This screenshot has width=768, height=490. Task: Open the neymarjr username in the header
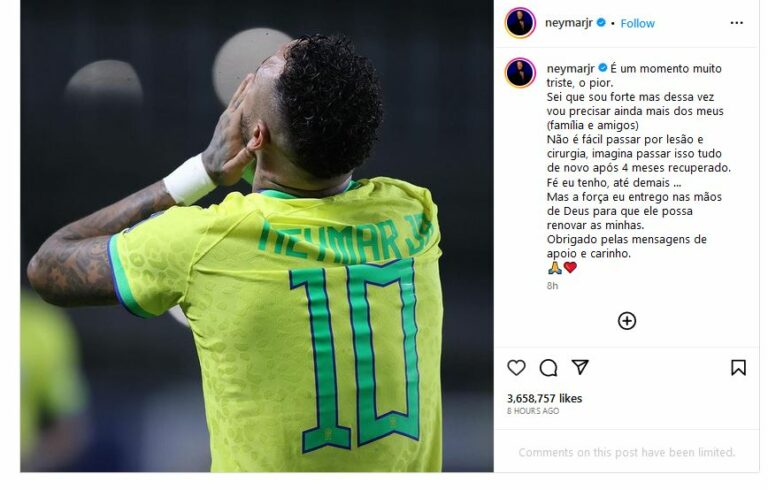pyautogui.click(x=569, y=23)
